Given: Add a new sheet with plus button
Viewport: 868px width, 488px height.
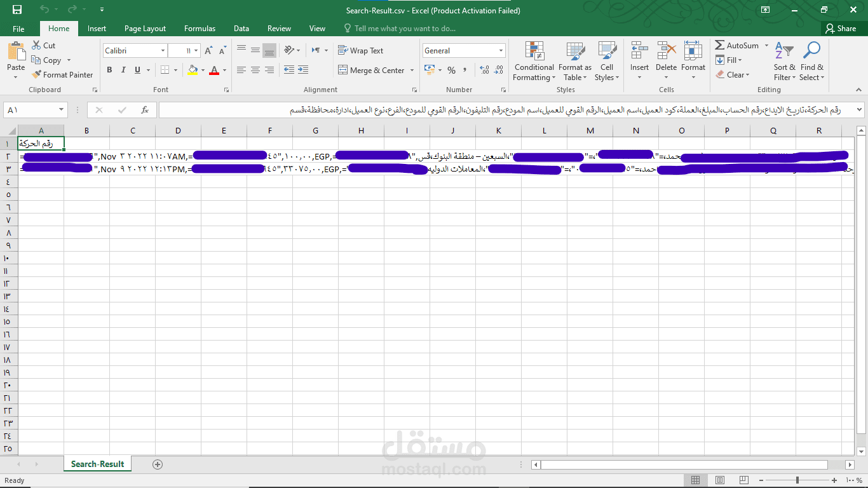Looking at the screenshot, I should coord(158,464).
